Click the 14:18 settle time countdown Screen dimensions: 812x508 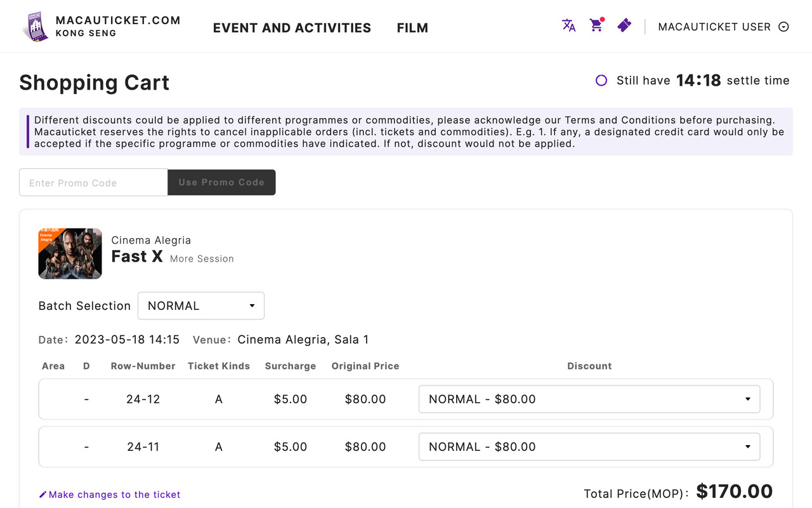pos(698,81)
